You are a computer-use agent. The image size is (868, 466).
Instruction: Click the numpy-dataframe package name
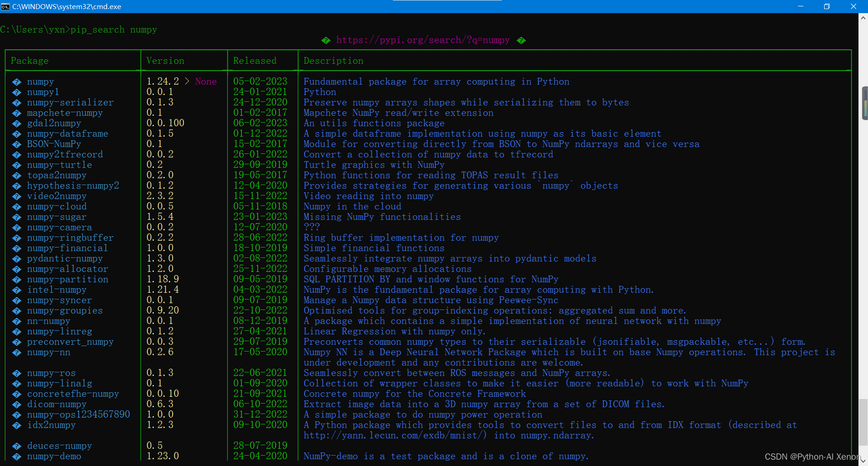click(x=68, y=133)
